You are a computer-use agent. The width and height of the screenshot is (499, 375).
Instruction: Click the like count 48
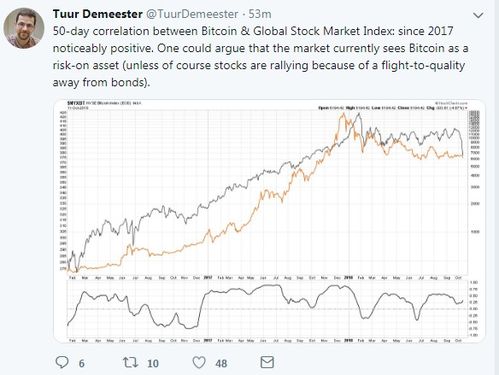tap(221, 363)
